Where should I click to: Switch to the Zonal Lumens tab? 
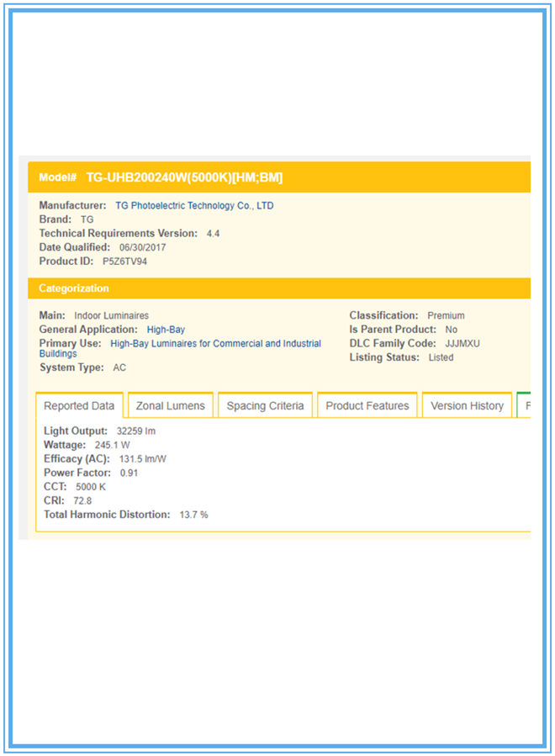[x=170, y=405]
